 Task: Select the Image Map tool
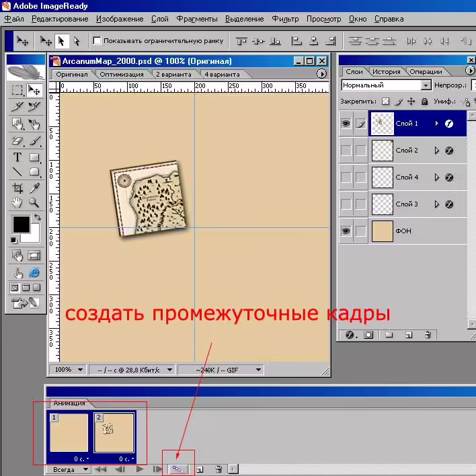(x=17, y=124)
